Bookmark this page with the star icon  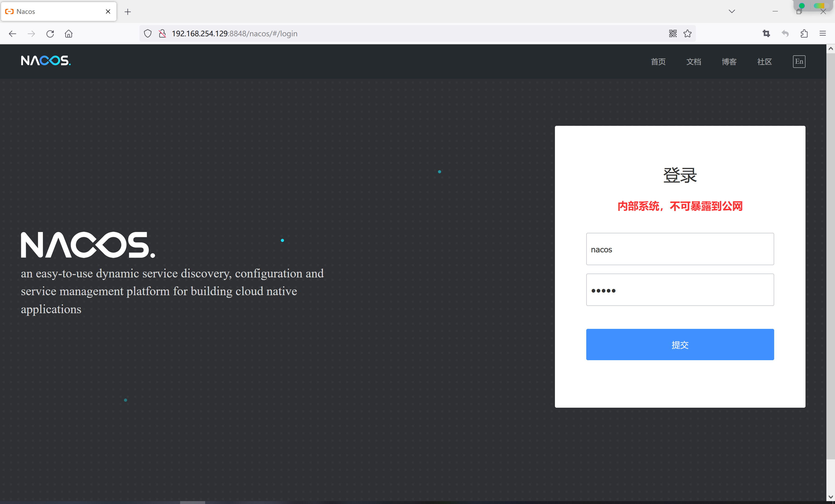coord(687,34)
